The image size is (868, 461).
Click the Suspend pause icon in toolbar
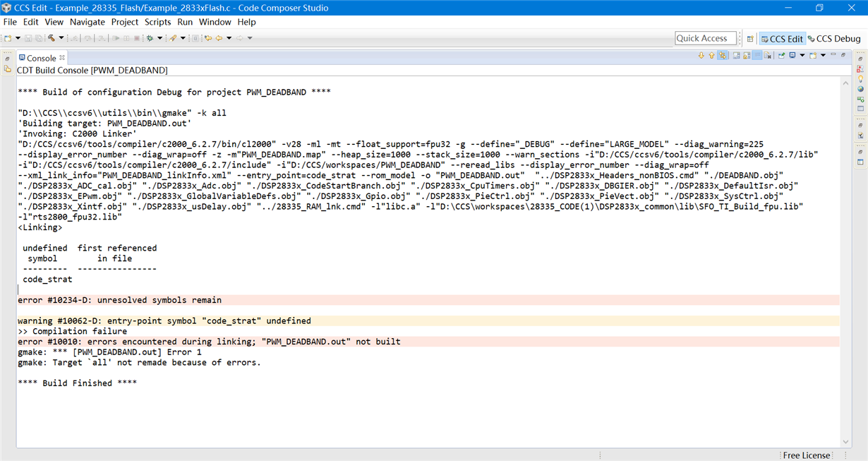[x=126, y=38]
